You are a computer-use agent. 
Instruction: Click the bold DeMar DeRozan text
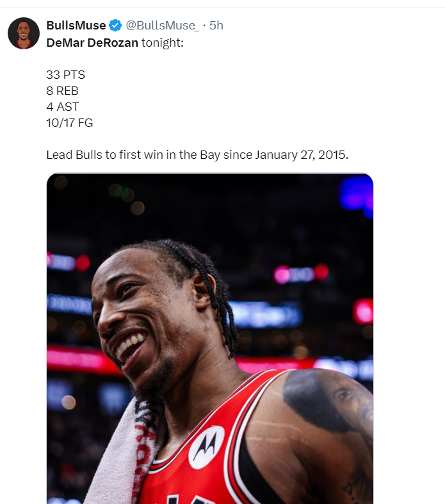tap(92, 42)
